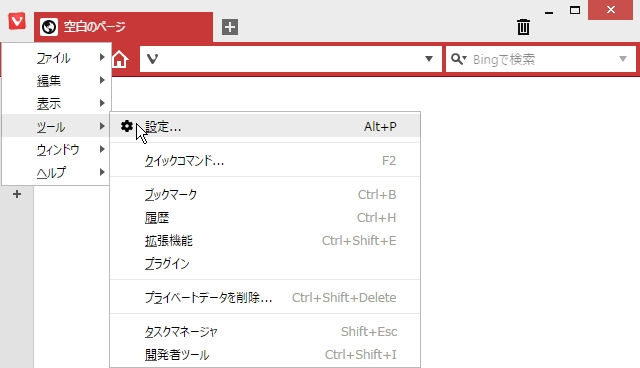Expand the search field dropdown arrow
Screen dimensions: 640x368
[623, 59]
